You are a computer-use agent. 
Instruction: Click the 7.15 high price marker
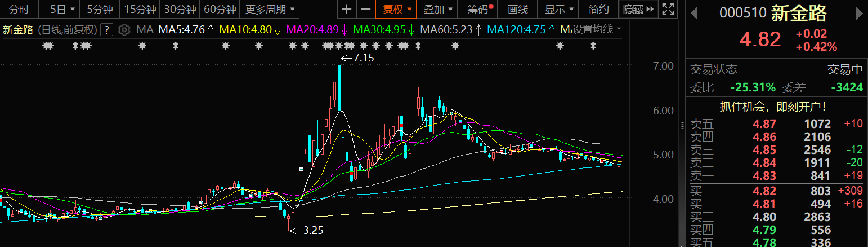[360, 58]
